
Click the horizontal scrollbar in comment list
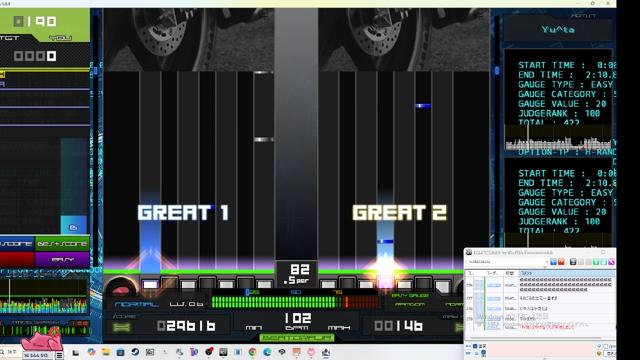tap(536, 338)
